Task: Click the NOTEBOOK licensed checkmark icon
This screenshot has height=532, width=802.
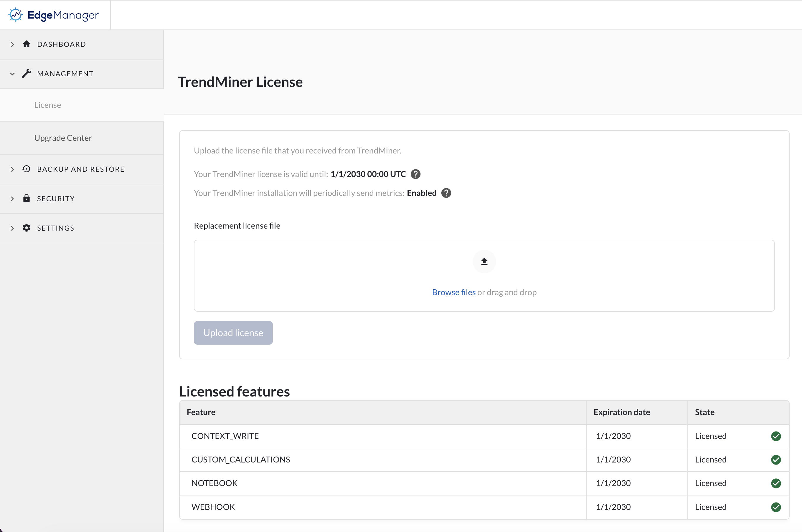Action: point(776,483)
